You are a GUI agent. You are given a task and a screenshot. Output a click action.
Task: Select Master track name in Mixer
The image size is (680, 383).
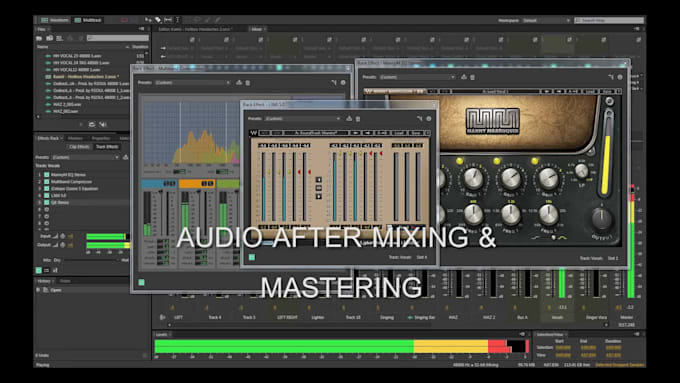click(x=627, y=318)
